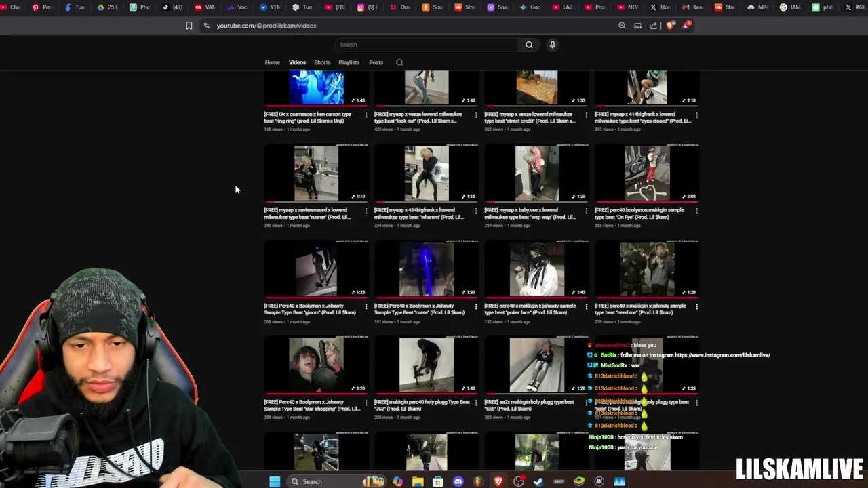Viewport: 868px width, 488px height.
Task: Select the Videos channel tab
Action: [297, 62]
